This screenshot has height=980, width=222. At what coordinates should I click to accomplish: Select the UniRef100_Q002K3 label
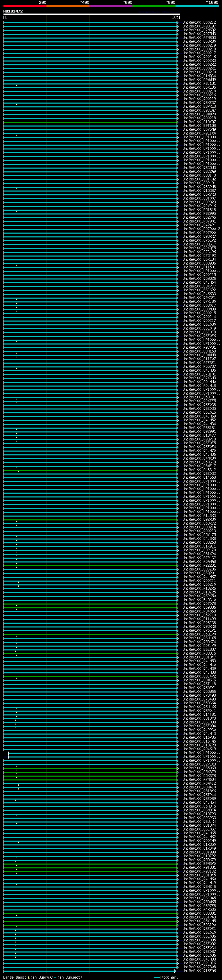click(199, 60)
